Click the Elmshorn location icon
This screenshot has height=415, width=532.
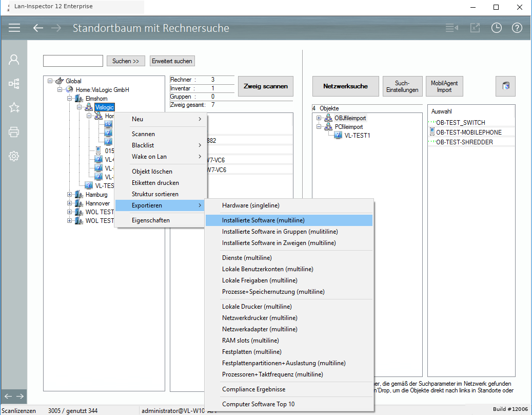click(78, 99)
